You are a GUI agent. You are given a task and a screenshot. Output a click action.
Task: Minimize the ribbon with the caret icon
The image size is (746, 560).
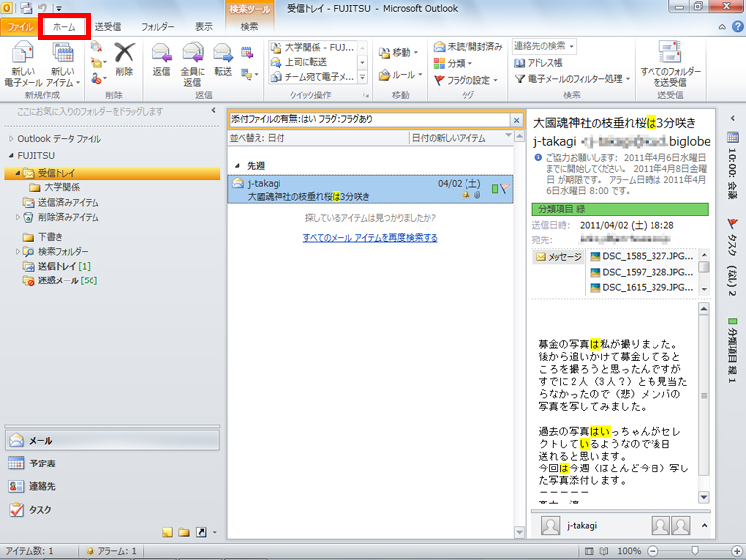tap(722, 27)
